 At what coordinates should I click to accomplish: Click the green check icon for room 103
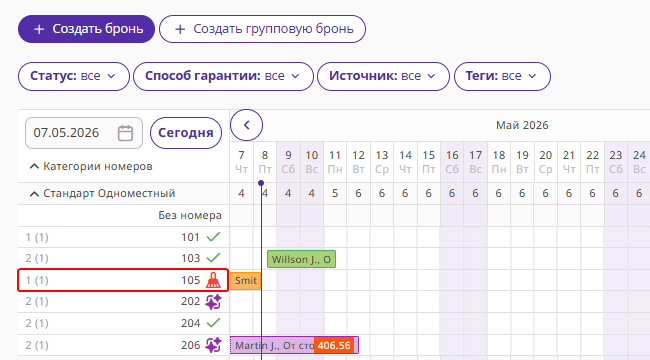click(213, 258)
